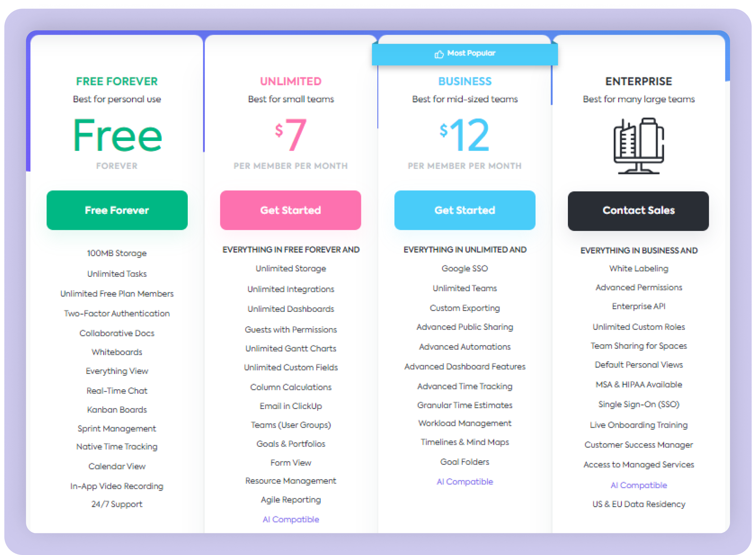The width and height of the screenshot is (756, 555).
Task: Click the green Free Forever button
Action: (117, 210)
